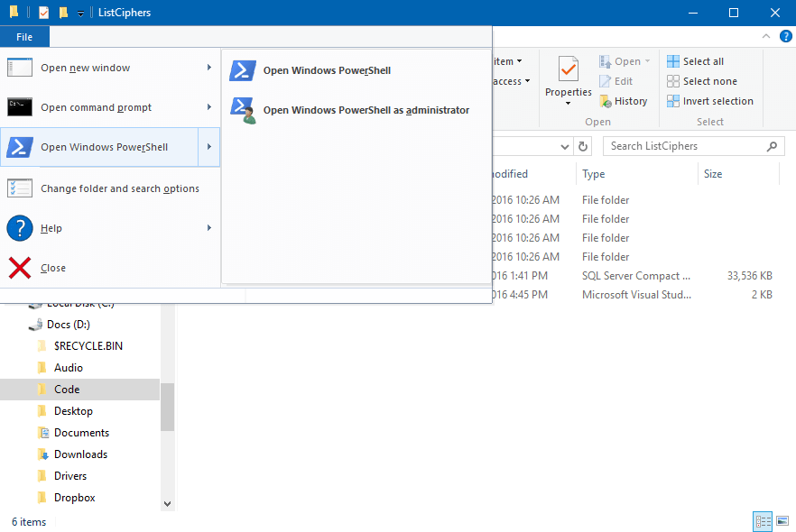Screen dimensions: 796x532
Task: Click the refresh address bar icon
Action: (x=583, y=147)
